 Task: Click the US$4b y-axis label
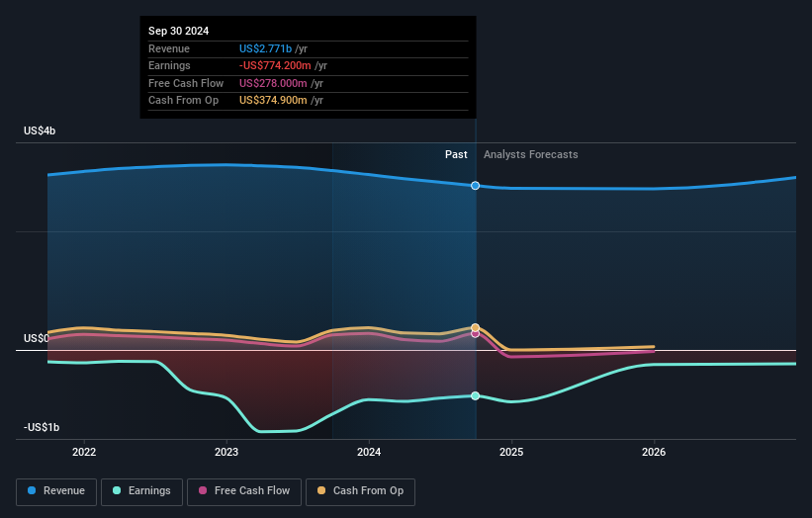[40, 130]
